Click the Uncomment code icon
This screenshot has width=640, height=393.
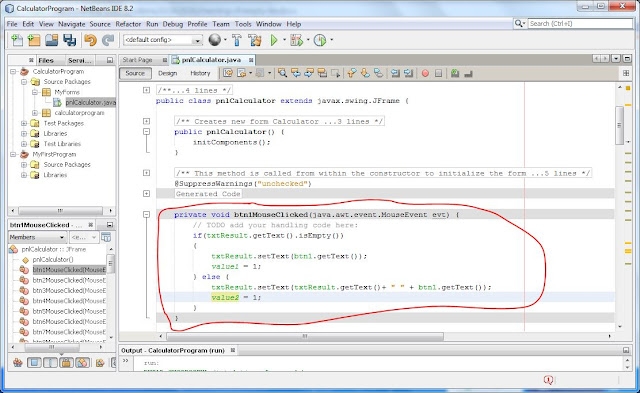point(469,74)
